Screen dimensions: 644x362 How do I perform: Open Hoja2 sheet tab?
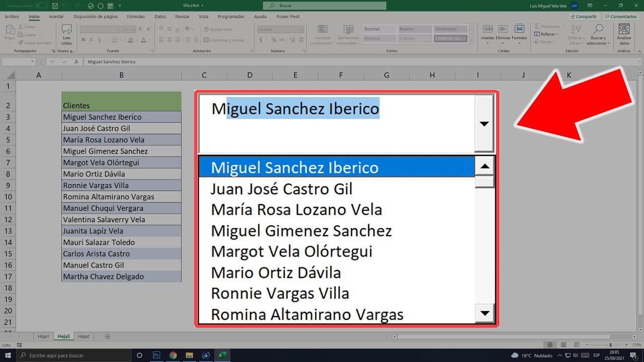click(84, 336)
